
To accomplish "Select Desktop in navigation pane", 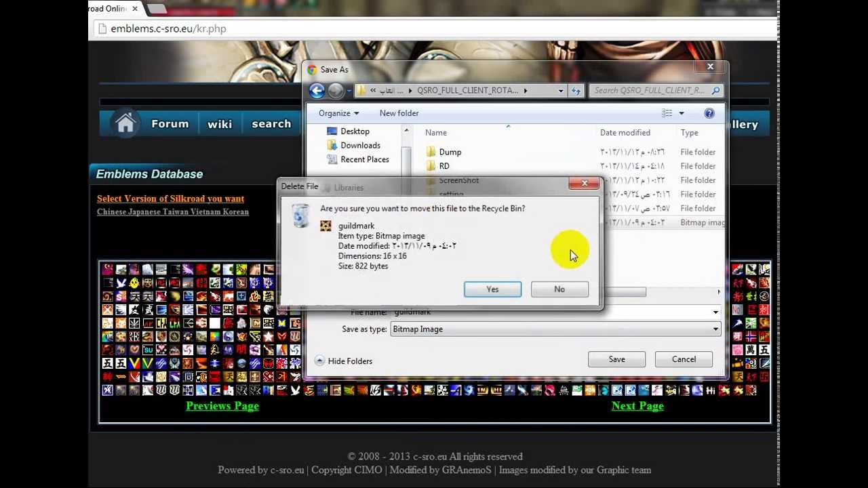I will (348, 131).
